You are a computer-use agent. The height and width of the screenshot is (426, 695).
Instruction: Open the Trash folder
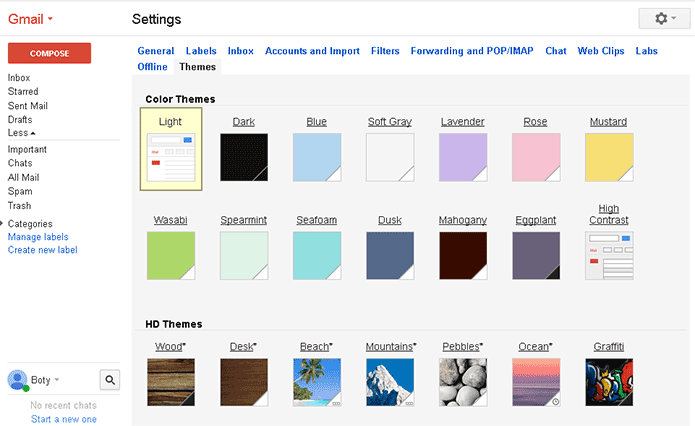coord(20,206)
